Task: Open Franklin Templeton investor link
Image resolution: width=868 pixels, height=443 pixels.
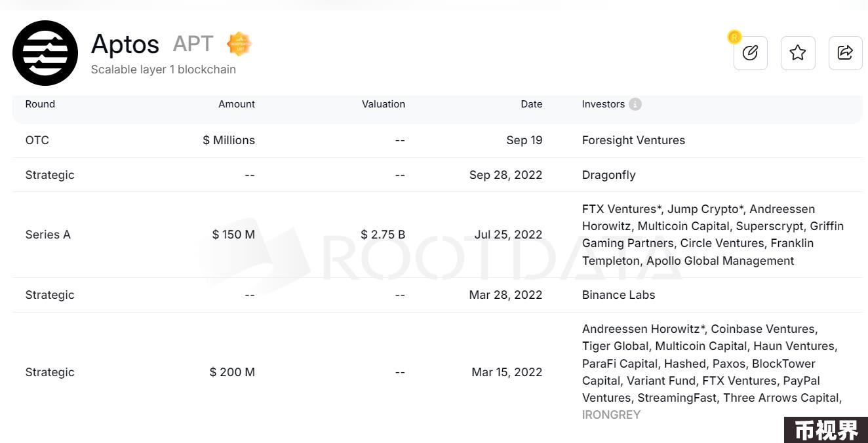Action: click(x=698, y=252)
